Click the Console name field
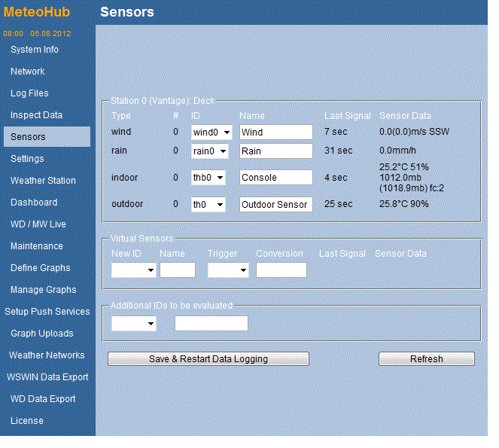 pos(276,178)
